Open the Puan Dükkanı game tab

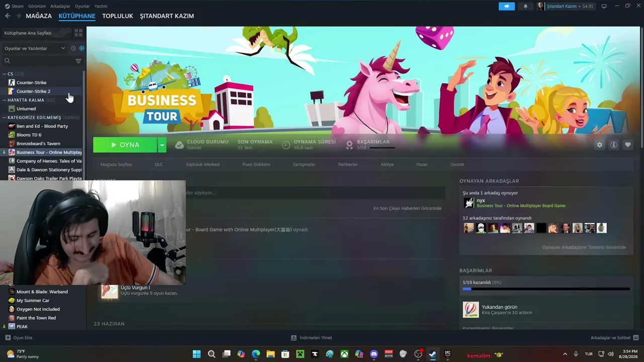point(256,164)
